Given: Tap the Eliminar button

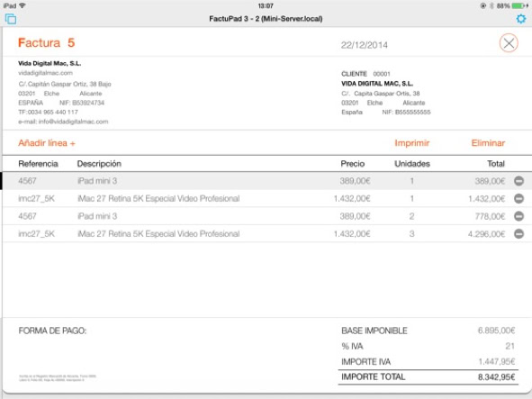Looking at the screenshot, I should 488,143.
